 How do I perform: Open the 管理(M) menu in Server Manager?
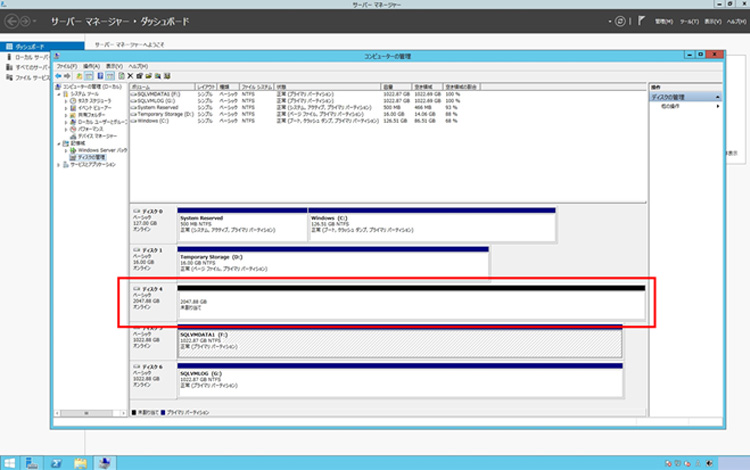click(664, 20)
